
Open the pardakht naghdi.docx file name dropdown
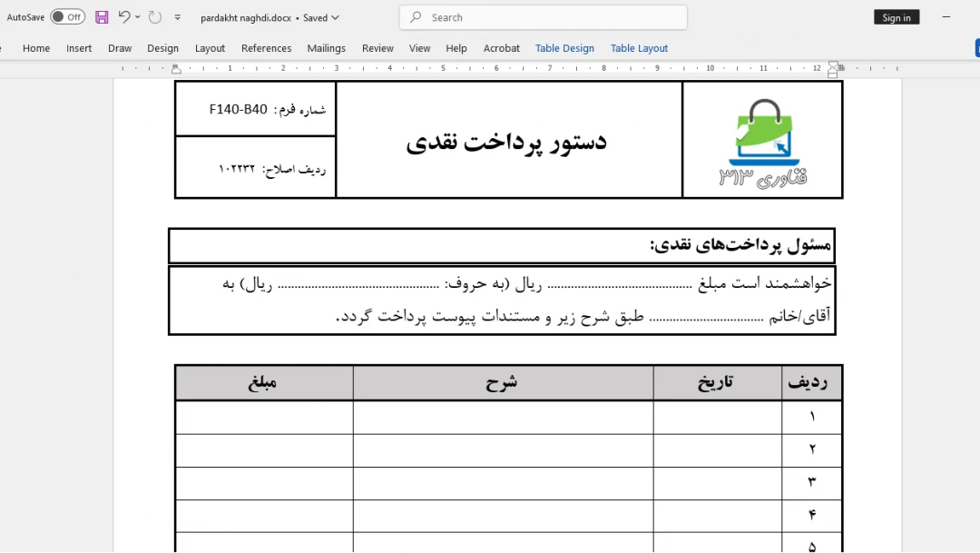pos(336,17)
